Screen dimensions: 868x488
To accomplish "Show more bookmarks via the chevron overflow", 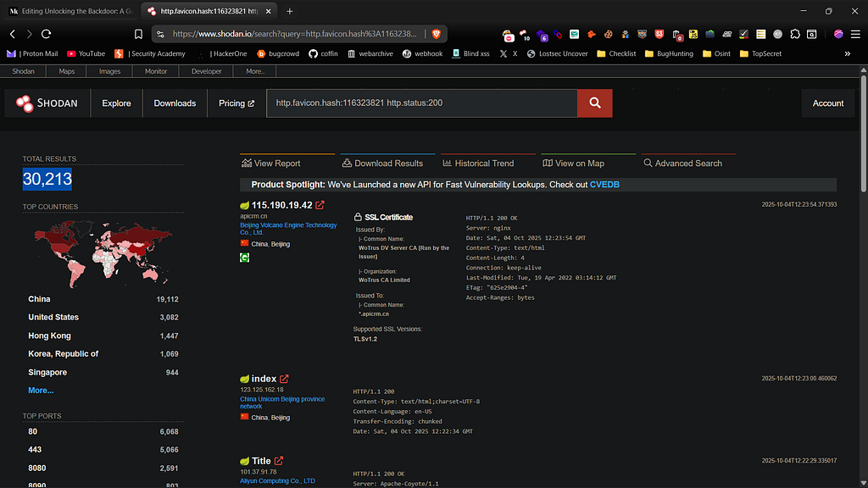I will pyautogui.click(x=847, y=53).
